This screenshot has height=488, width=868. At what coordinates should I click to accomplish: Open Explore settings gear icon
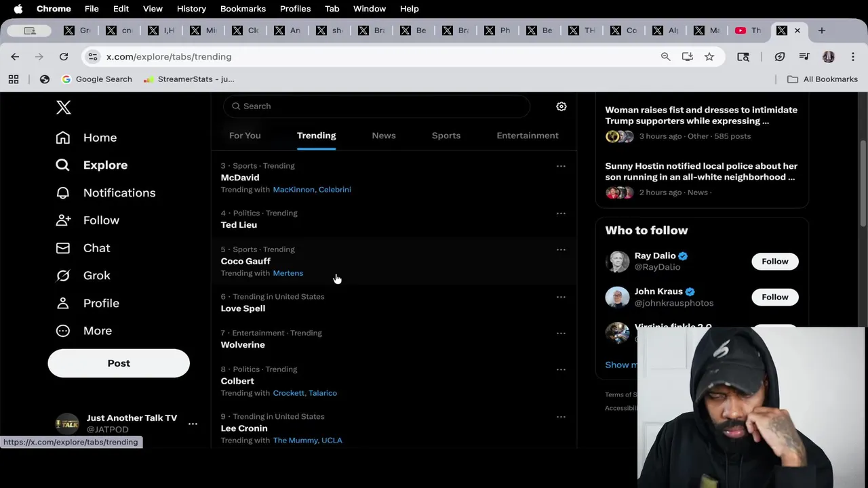pyautogui.click(x=561, y=106)
